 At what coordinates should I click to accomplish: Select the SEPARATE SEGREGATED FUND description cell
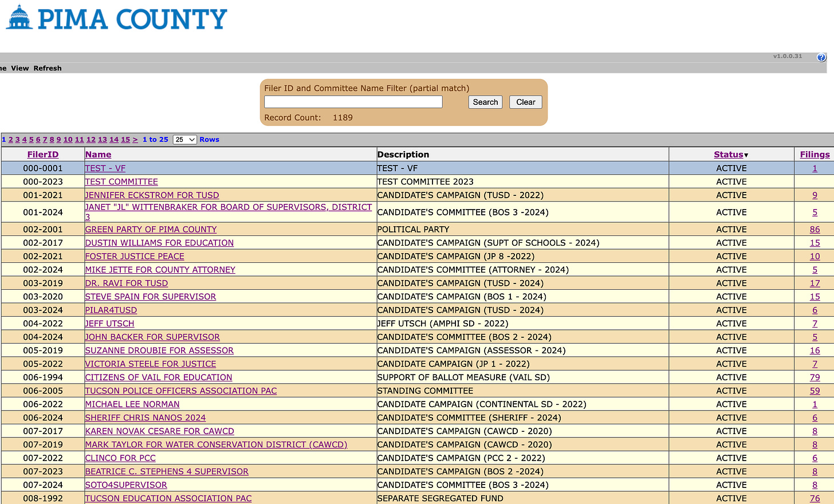click(x=522, y=499)
